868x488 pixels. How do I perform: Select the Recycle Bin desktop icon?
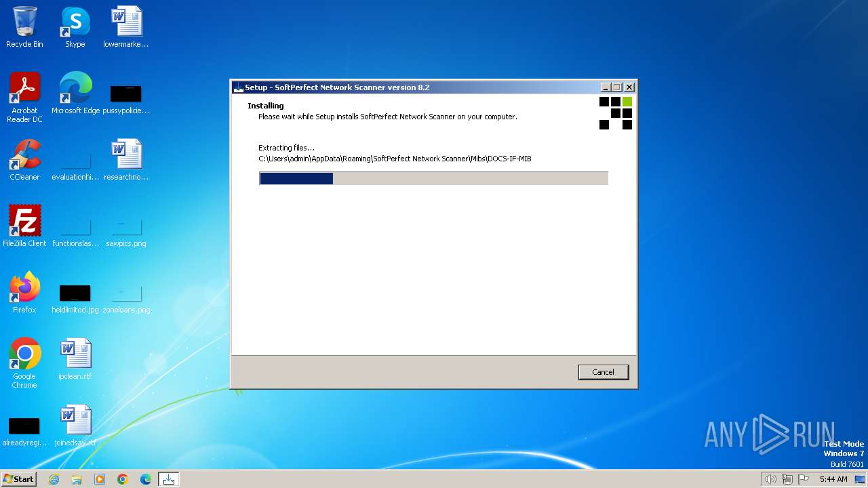(24, 27)
